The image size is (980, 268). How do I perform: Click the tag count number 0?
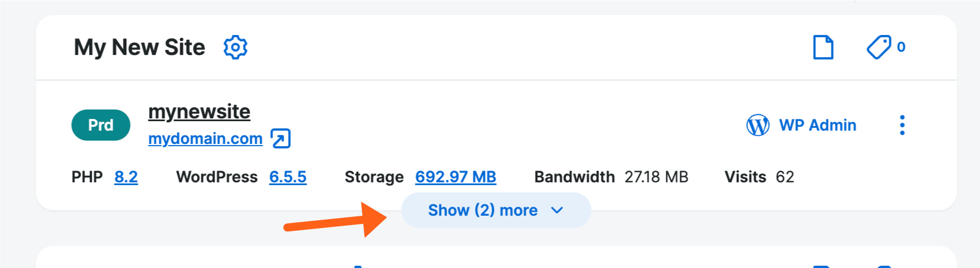point(901,47)
